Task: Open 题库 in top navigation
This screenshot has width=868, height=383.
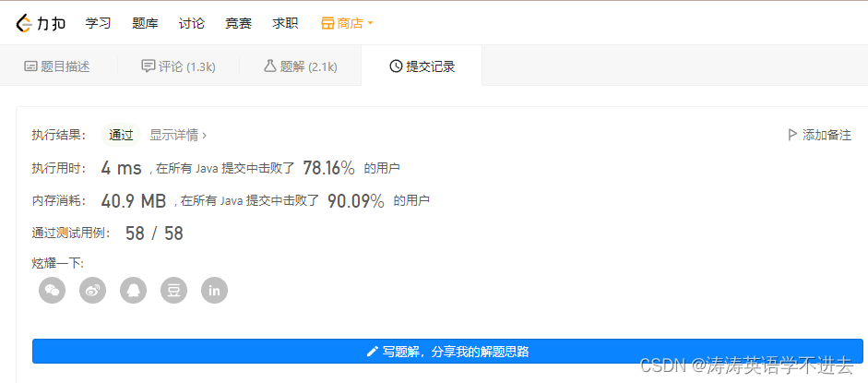Action: pyautogui.click(x=145, y=23)
